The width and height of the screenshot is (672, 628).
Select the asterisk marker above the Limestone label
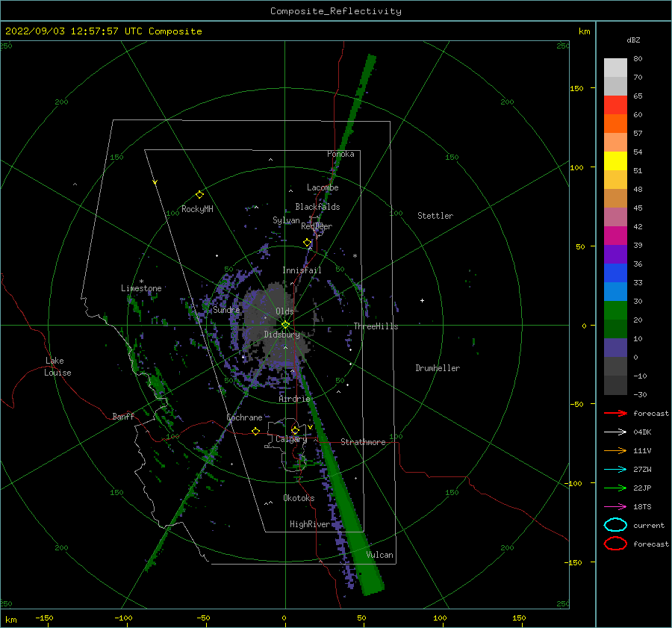pyautogui.click(x=141, y=282)
